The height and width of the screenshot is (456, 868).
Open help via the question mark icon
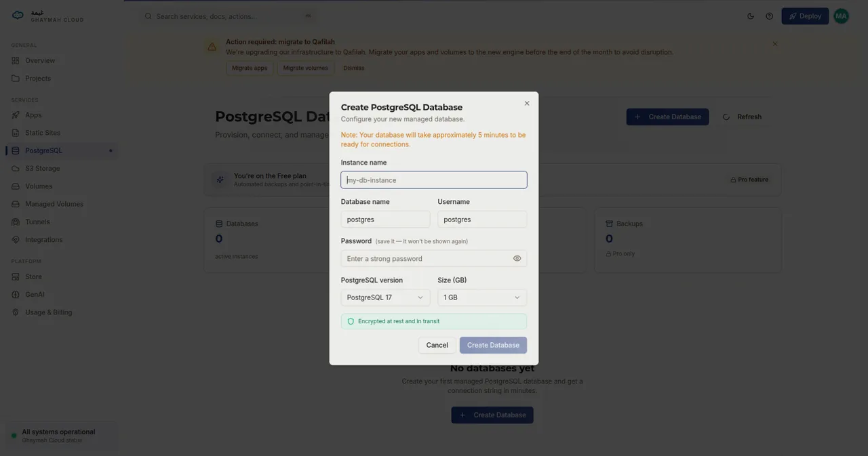770,16
